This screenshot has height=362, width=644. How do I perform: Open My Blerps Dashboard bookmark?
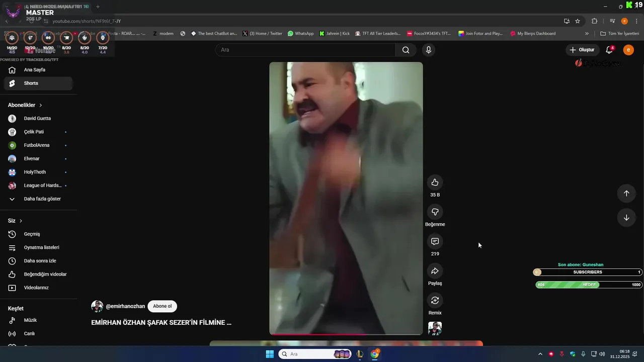pos(533,34)
